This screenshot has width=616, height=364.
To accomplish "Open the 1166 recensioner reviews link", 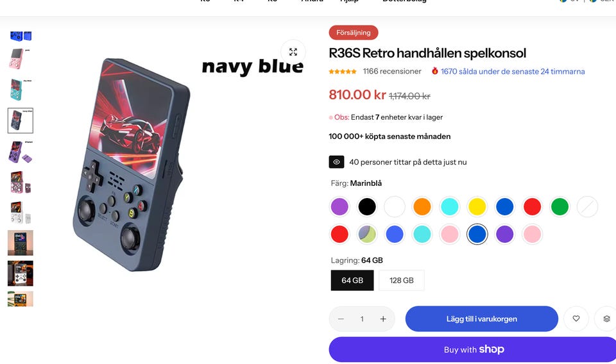I will (391, 71).
